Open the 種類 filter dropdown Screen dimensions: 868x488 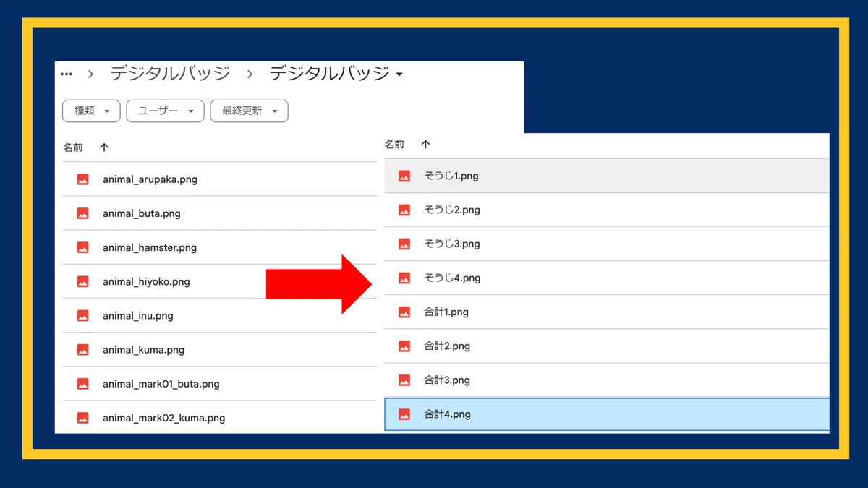(x=91, y=111)
